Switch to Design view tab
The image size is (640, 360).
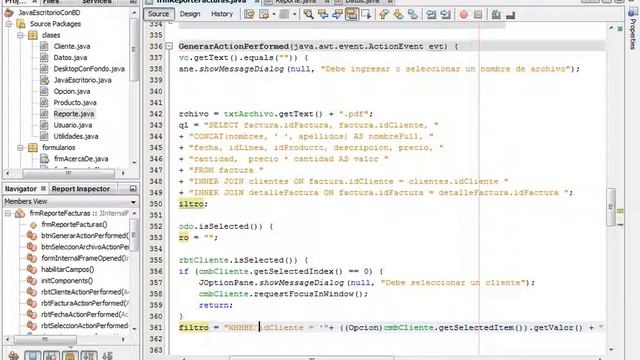190,14
